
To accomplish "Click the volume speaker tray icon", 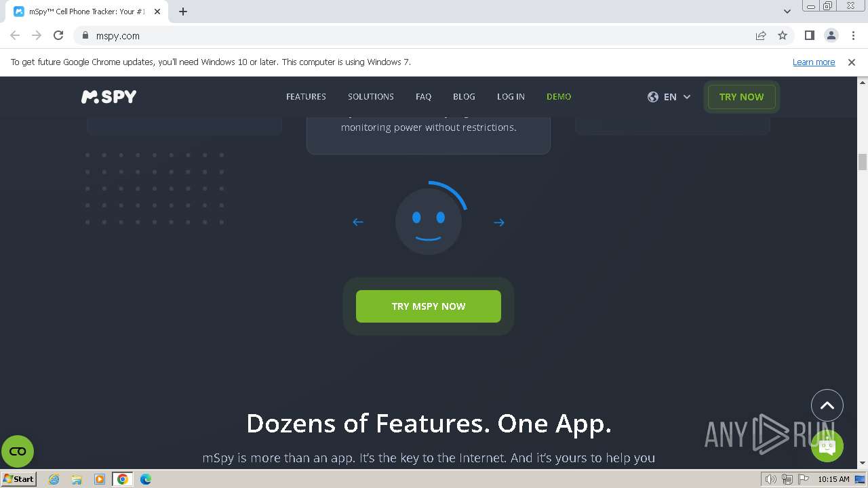I will pyautogui.click(x=771, y=479).
